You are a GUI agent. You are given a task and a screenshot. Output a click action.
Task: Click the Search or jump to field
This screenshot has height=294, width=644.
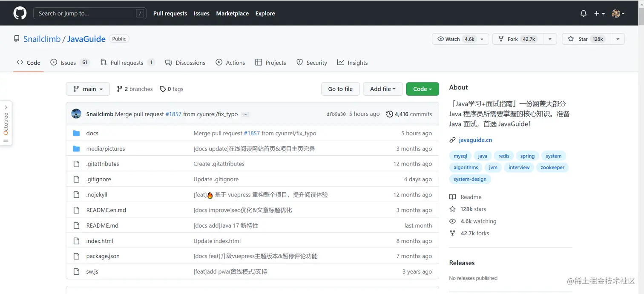(90, 13)
